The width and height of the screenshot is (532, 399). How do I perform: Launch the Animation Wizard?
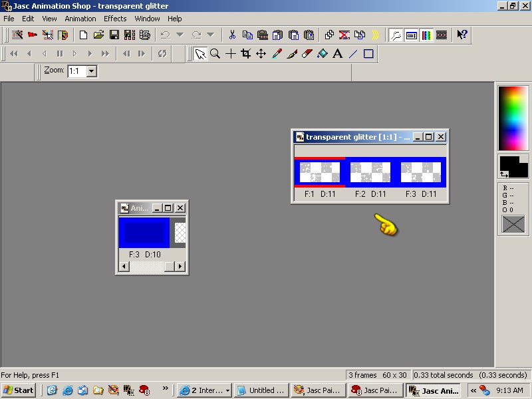(17, 35)
